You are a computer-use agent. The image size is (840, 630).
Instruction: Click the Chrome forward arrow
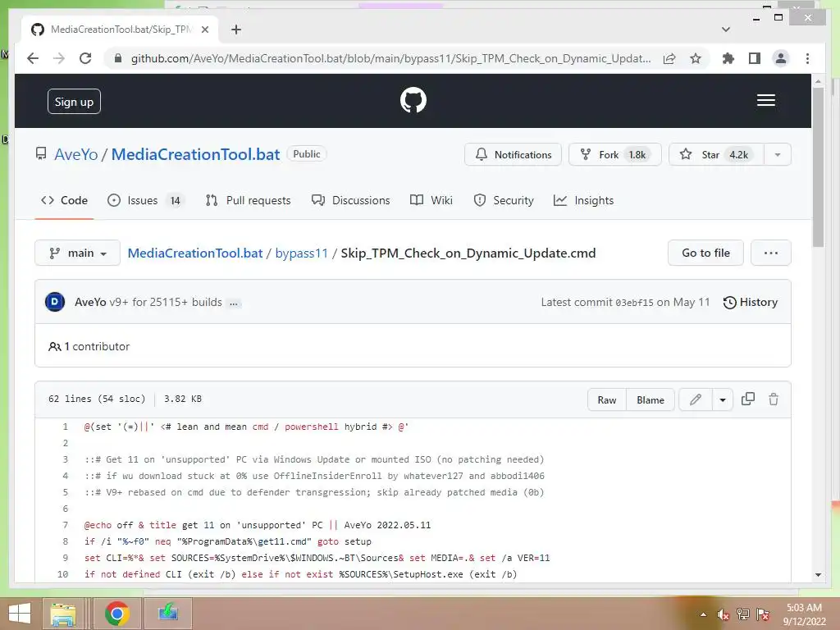click(59, 58)
